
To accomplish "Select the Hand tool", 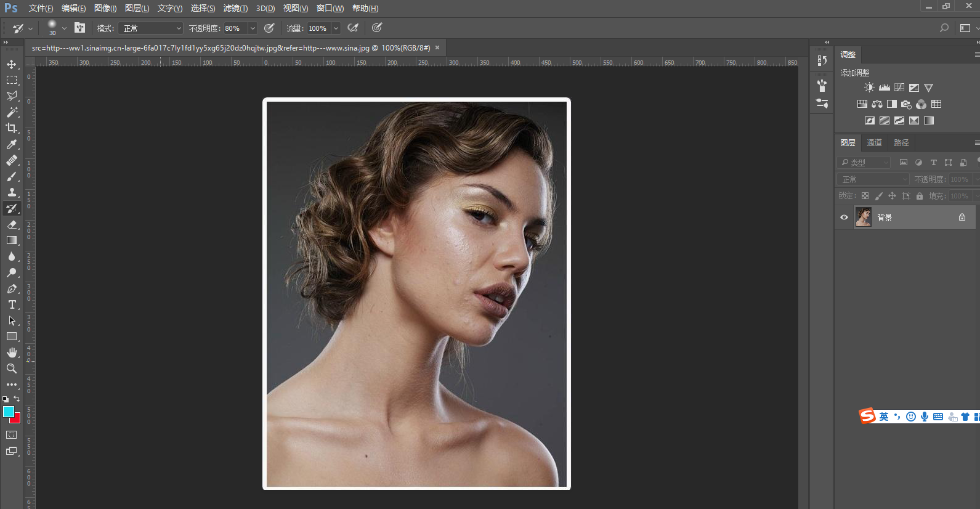I will point(12,352).
